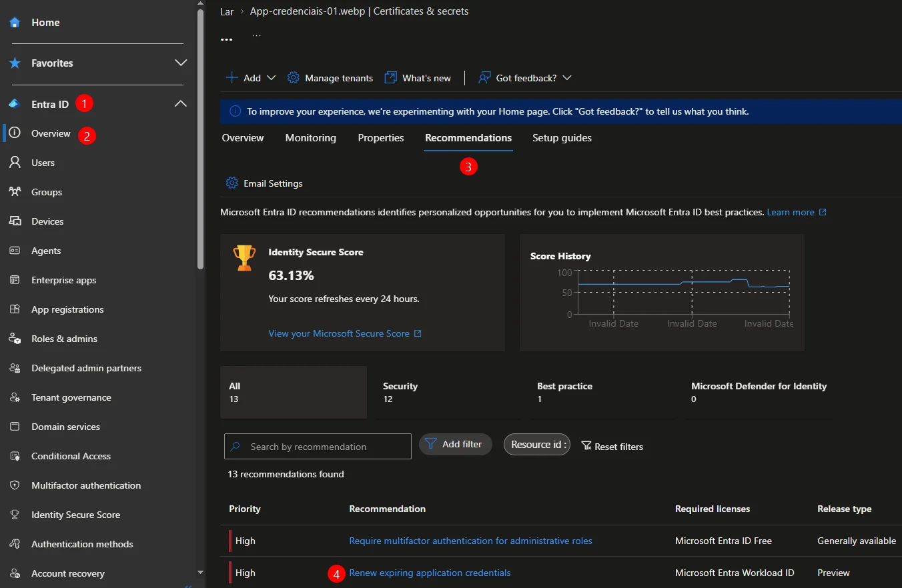Click the sidebar vertical scrollbar

click(201, 140)
